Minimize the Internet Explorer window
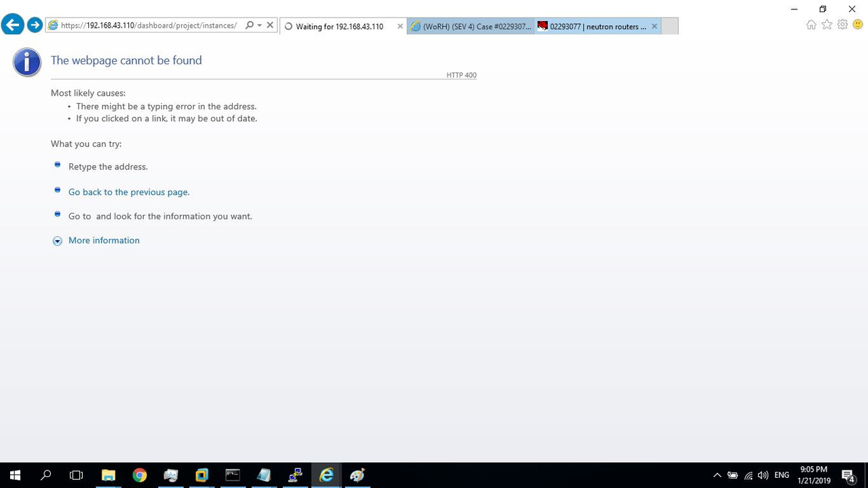Image resolution: width=868 pixels, height=488 pixels. (x=794, y=9)
